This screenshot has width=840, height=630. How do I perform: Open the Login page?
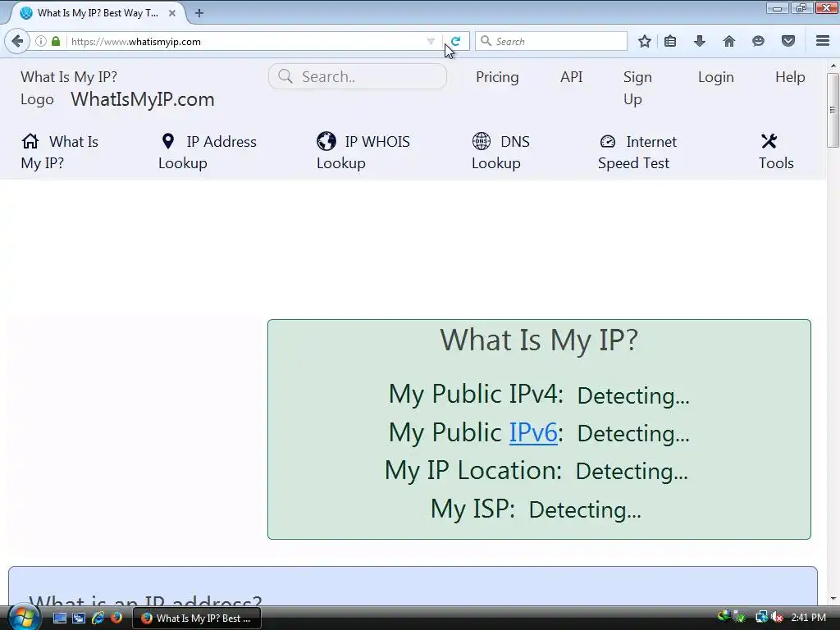click(x=715, y=77)
